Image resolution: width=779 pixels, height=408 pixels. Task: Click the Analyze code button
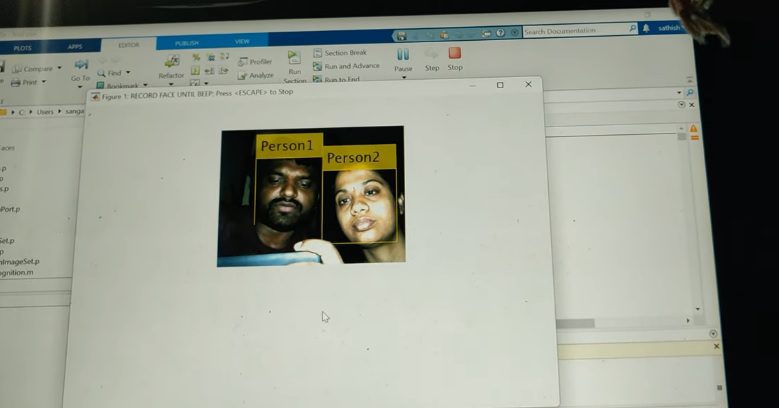click(255, 76)
